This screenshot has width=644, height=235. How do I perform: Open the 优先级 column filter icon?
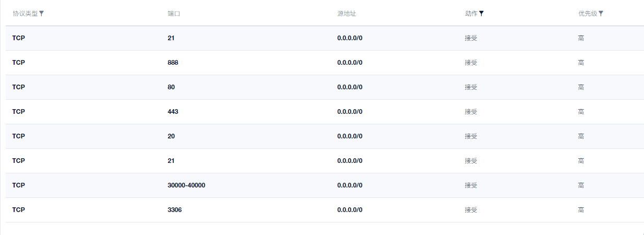tap(601, 14)
